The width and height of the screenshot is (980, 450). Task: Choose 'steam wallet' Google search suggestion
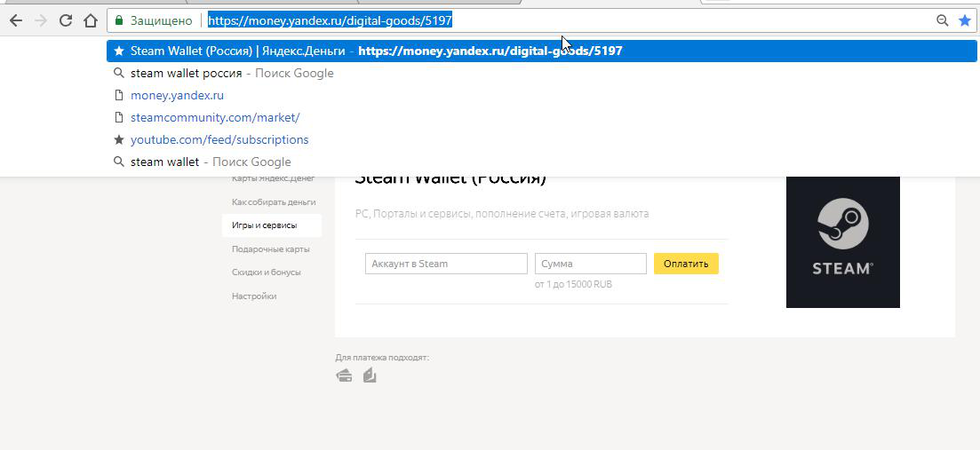(541, 162)
